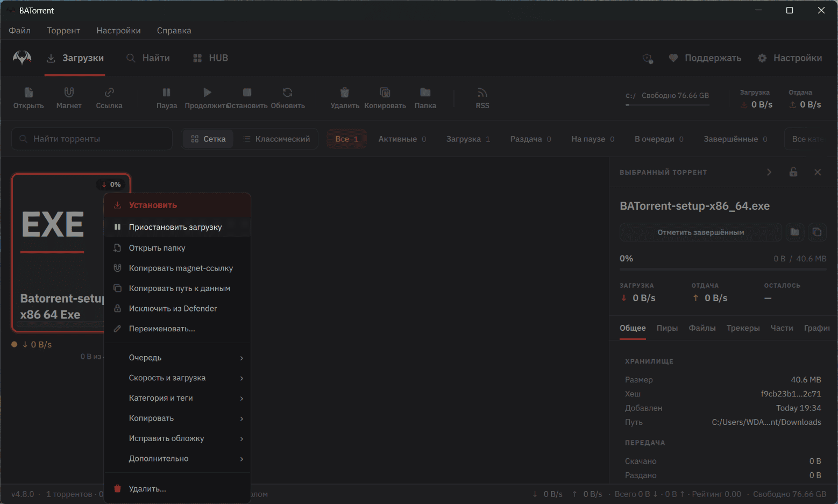
Task: Open the Справка menu
Action: pos(174,31)
